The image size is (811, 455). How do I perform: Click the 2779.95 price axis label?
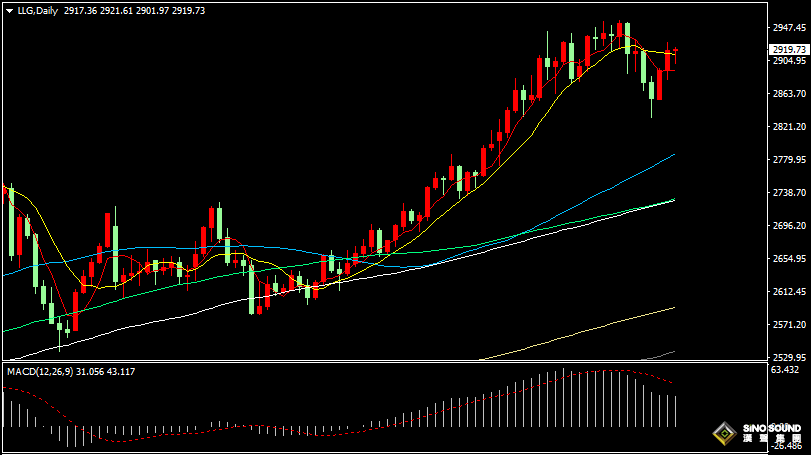point(789,160)
